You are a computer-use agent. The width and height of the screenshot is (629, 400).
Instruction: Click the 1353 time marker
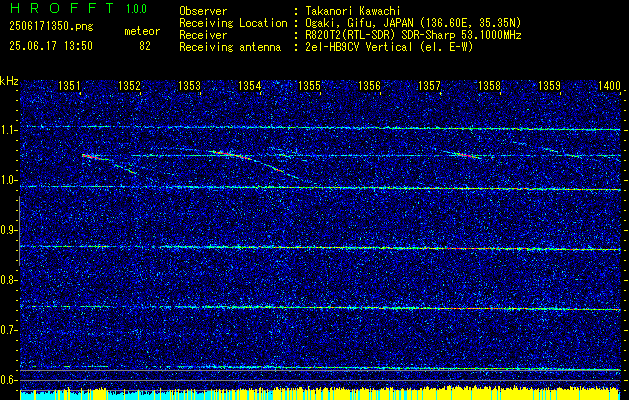pos(189,85)
